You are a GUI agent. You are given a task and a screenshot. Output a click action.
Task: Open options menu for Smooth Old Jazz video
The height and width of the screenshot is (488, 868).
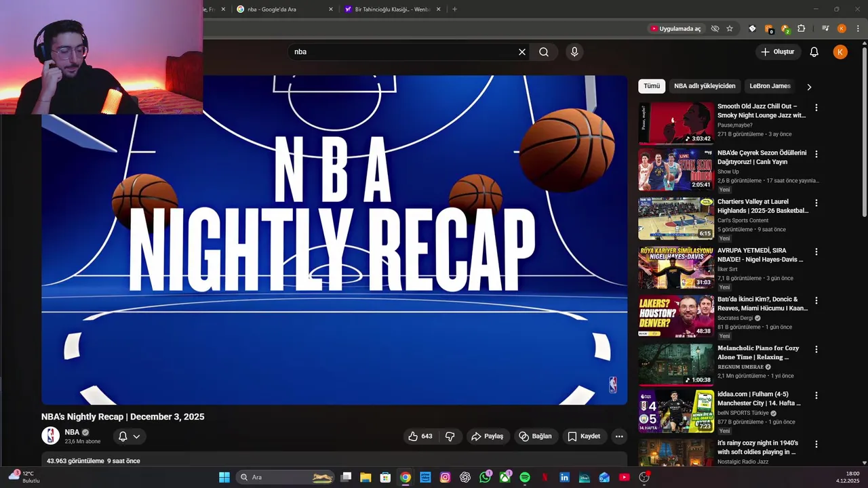point(816,108)
